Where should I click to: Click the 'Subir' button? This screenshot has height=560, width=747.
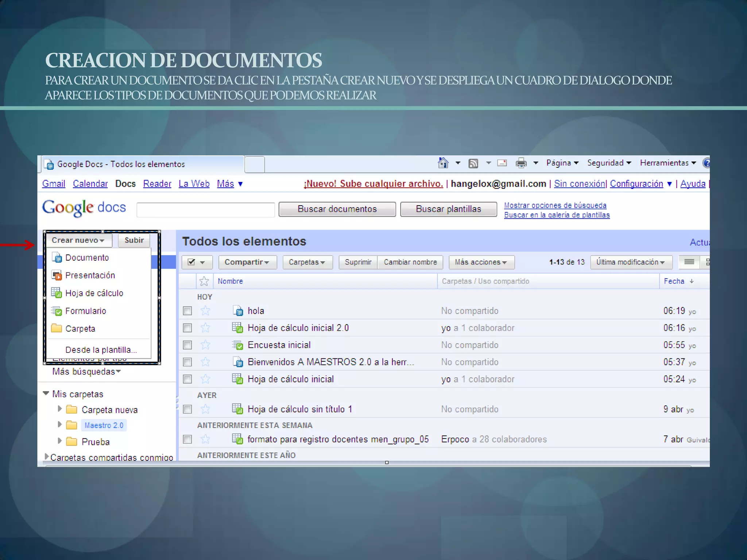(x=134, y=240)
